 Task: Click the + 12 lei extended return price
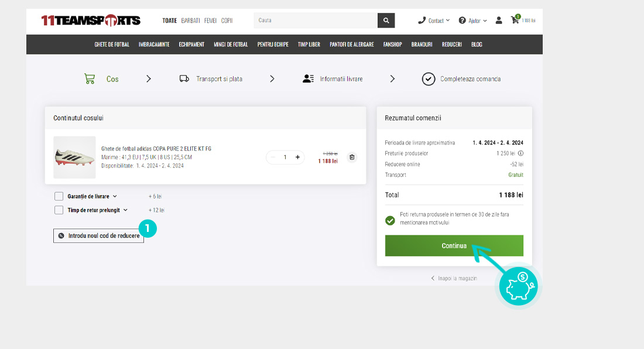tap(156, 210)
